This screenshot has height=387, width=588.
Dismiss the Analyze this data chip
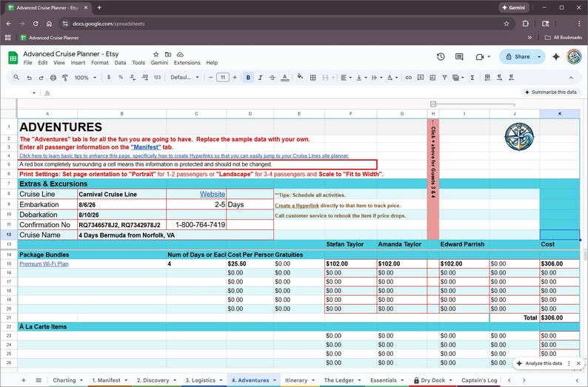click(578, 363)
